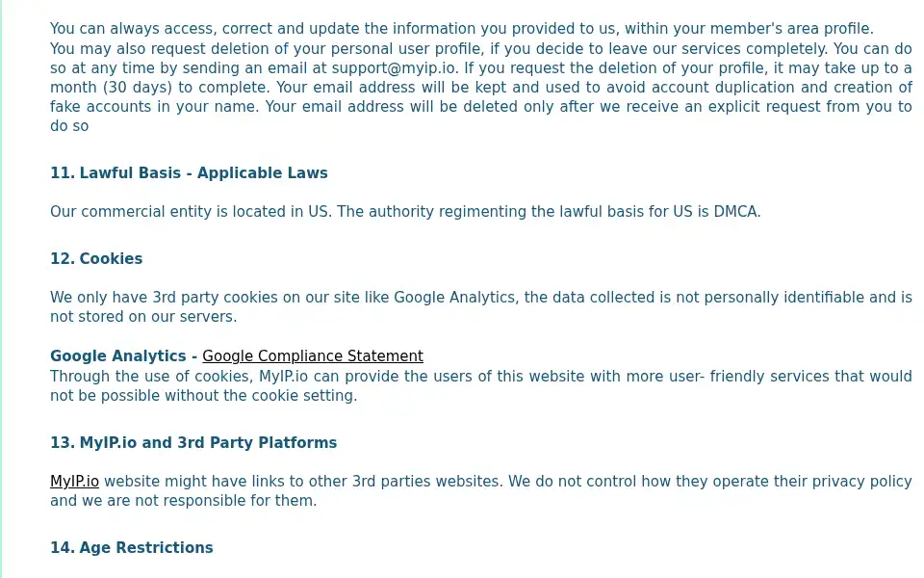Click the bold Google Analytics label
The height and width of the screenshot is (578, 924).
coord(117,356)
